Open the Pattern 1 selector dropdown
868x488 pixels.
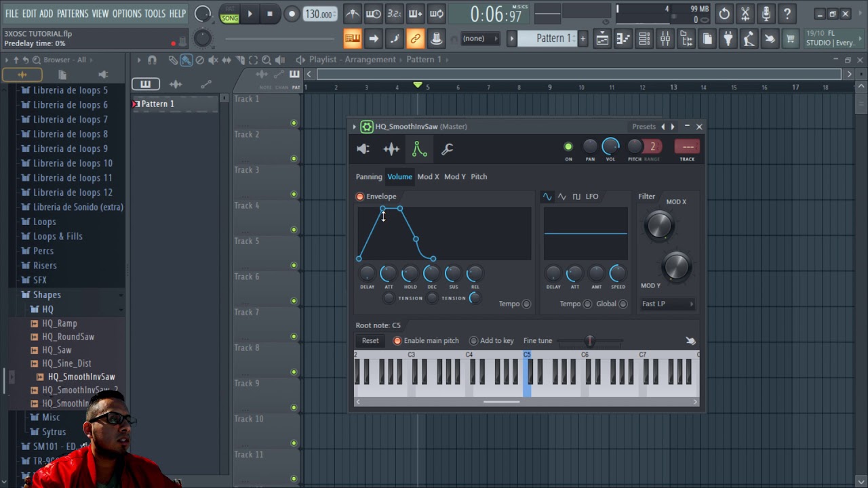(547, 39)
